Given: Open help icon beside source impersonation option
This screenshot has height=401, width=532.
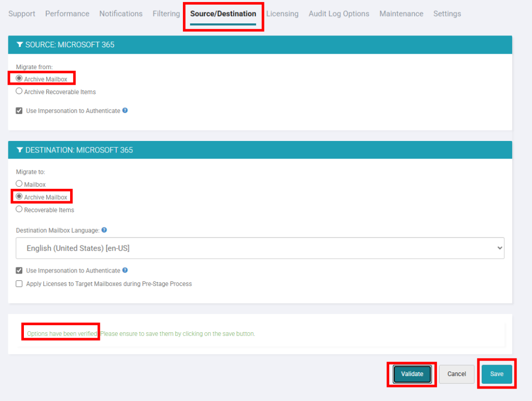Looking at the screenshot, I should click(125, 110).
